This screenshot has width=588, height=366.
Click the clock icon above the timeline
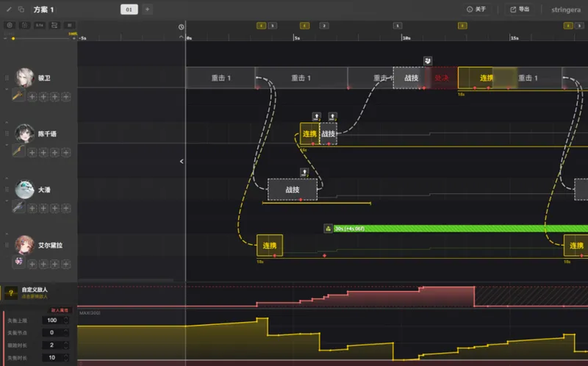(x=182, y=27)
